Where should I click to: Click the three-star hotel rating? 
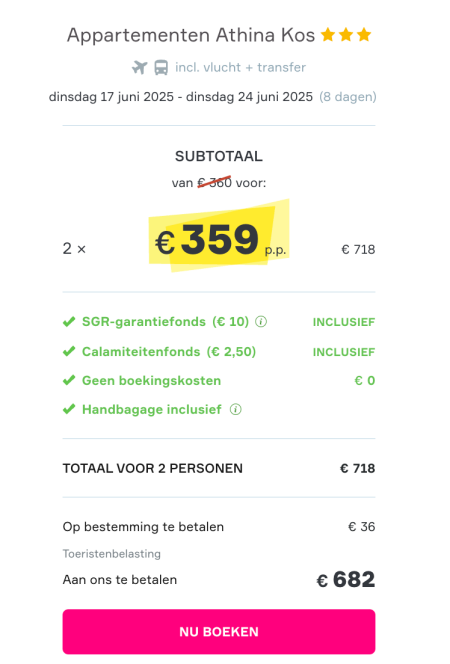point(346,35)
